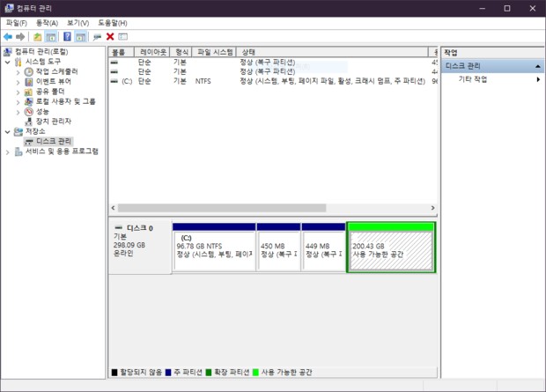Open 작업 스케줄러 in the tree
The width and height of the screenshot is (546, 392).
[x=56, y=71]
